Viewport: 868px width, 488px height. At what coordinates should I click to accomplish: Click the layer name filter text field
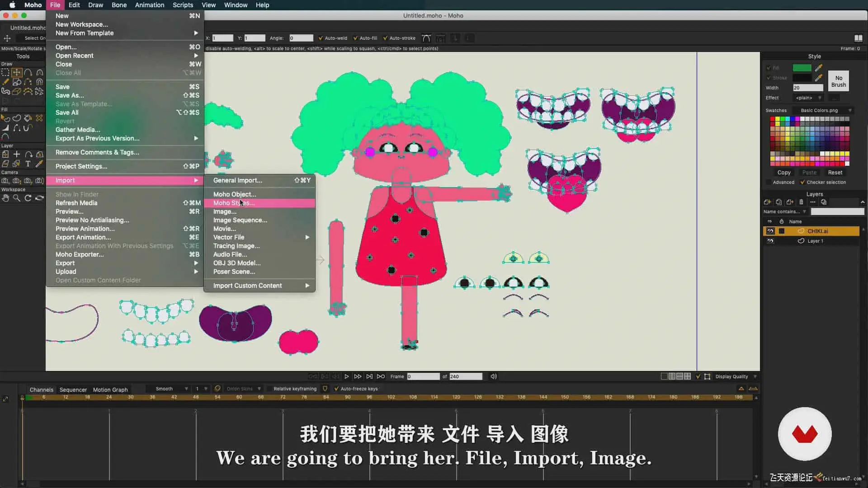pos(837,211)
